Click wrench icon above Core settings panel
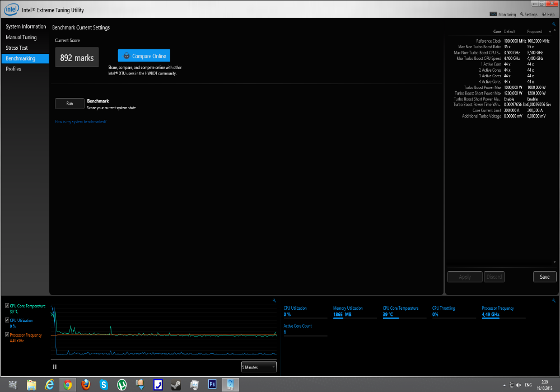 click(x=554, y=24)
